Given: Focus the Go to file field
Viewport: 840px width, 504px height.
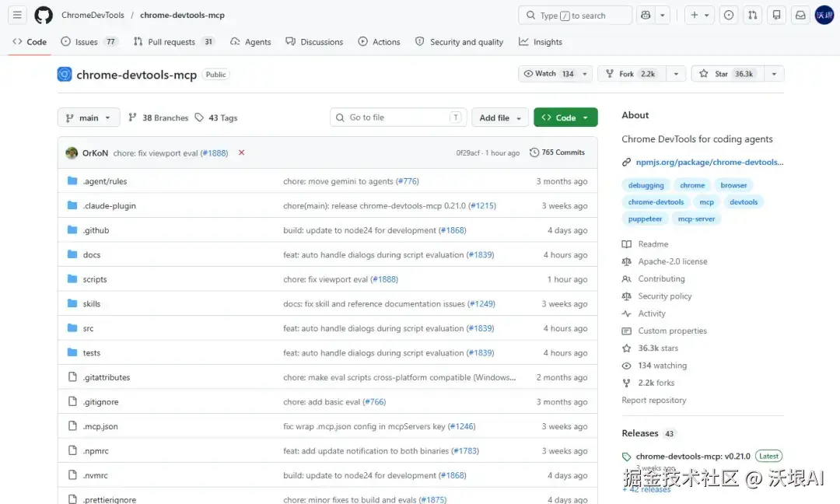Looking at the screenshot, I should [x=398, y=117].
